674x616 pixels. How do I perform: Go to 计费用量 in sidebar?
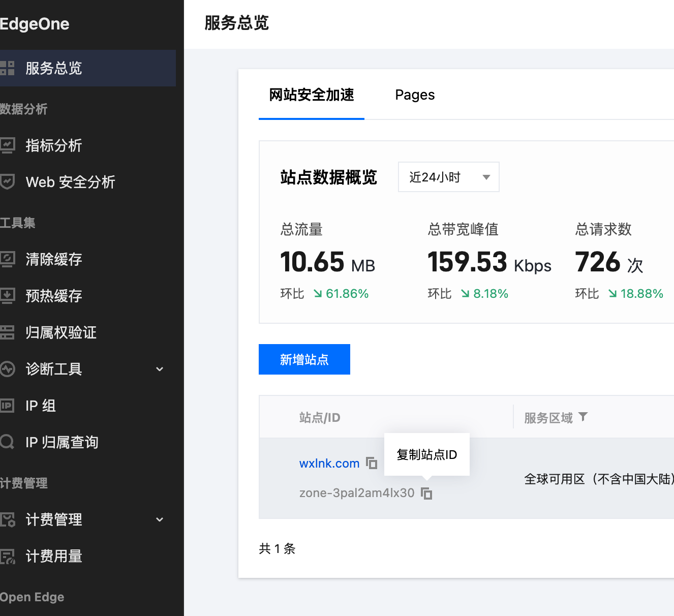coord(53,556)
